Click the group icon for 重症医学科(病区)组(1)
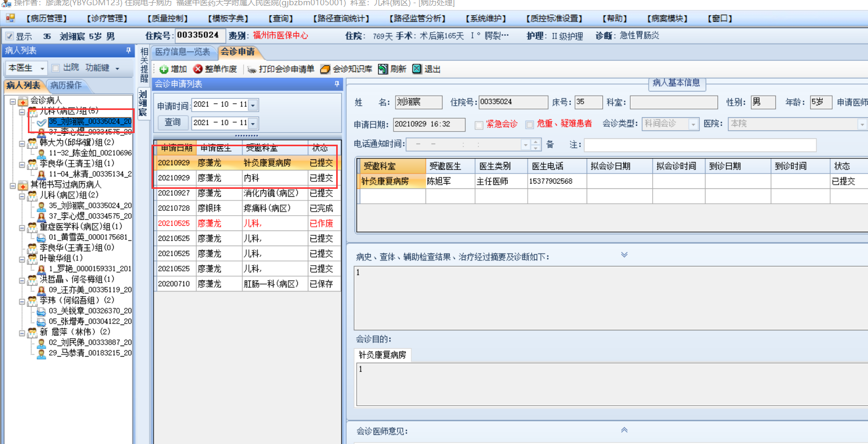Viewport: 868px width, 444px height. pyautogui.click(x=33, y=227)
